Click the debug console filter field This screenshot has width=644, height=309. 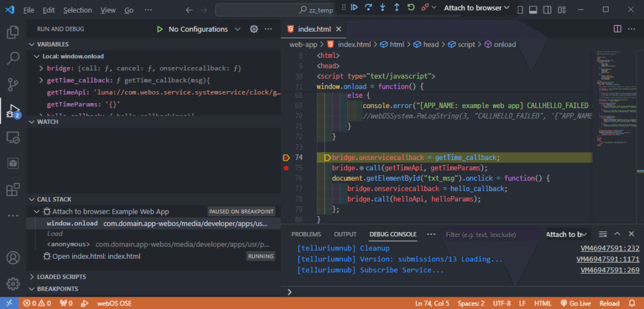[491, 234]
